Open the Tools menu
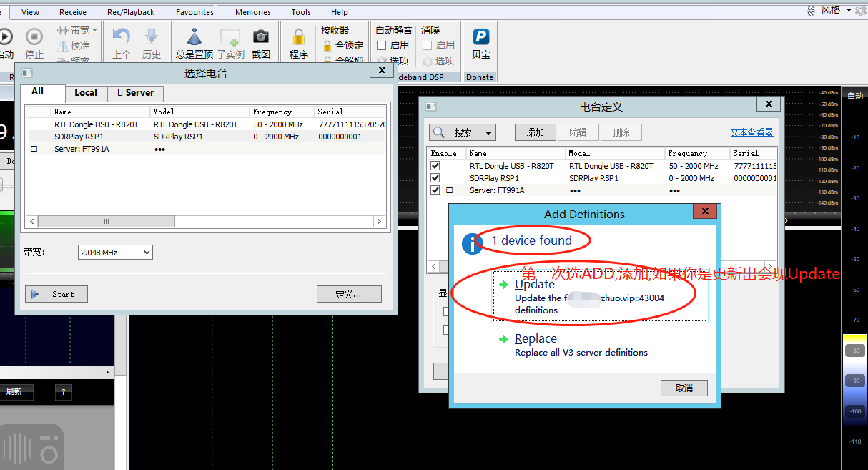The height and width of the screenshot is (470, 868). point(301,12)
